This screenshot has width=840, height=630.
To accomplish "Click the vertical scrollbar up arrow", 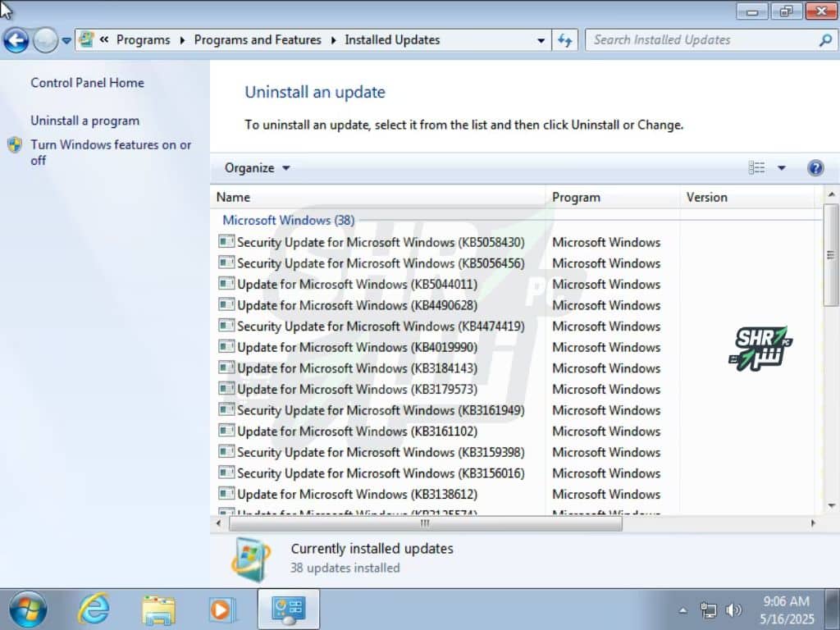I will (x=832, y=194).
